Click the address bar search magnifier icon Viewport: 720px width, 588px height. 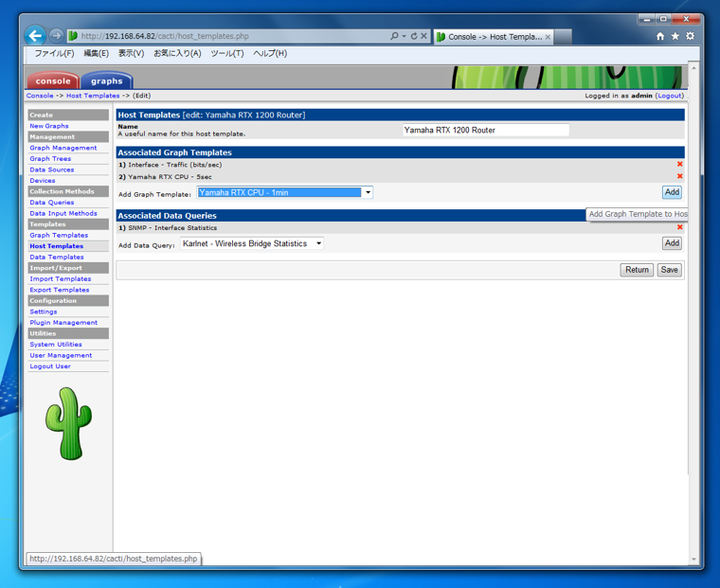394,36
